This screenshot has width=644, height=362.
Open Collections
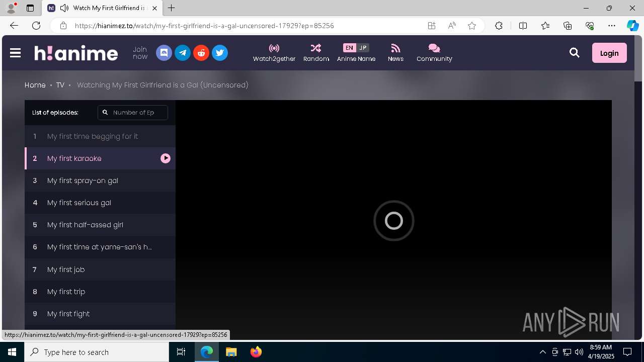pyautogui.click(x=568, y=26)
